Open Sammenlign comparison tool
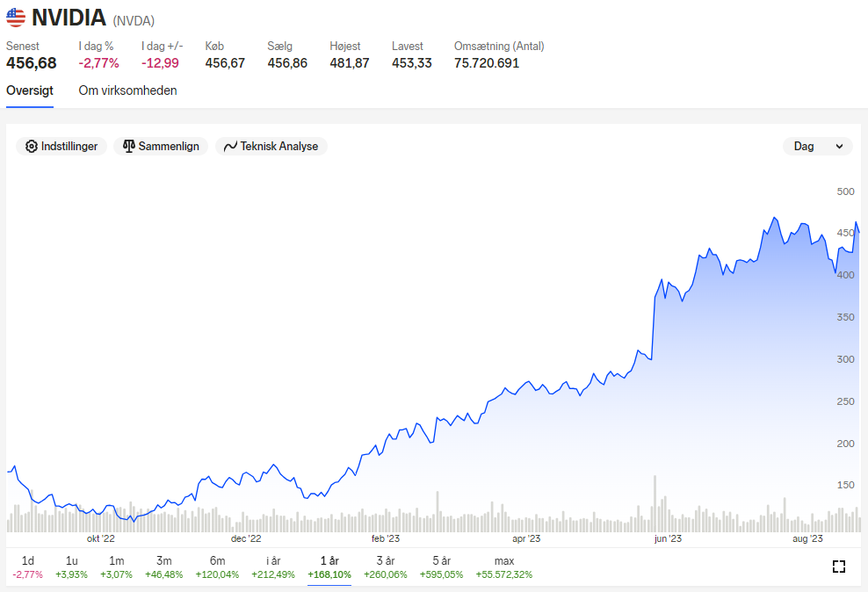Screen dimensions: 868x592 (161, 146)
